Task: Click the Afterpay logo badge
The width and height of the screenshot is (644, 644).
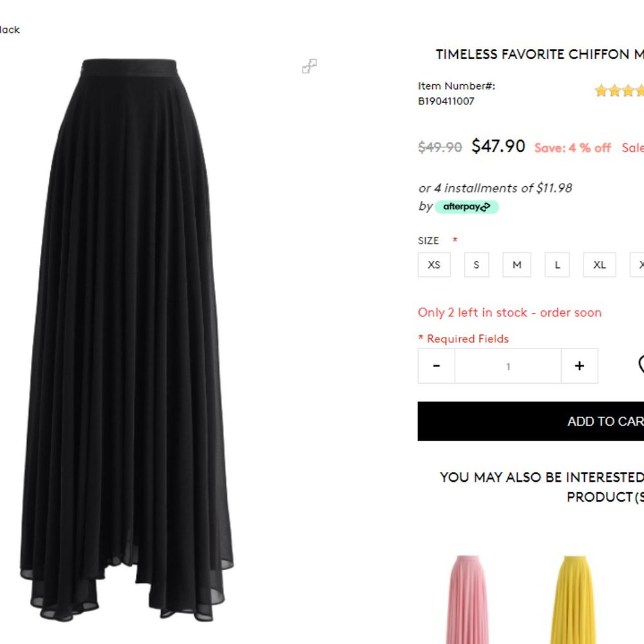Action: click(465, 207)
